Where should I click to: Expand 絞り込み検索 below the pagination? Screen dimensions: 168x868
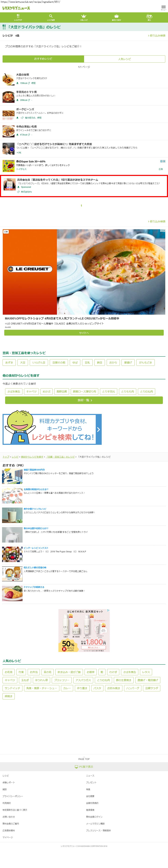coord(157,221)
